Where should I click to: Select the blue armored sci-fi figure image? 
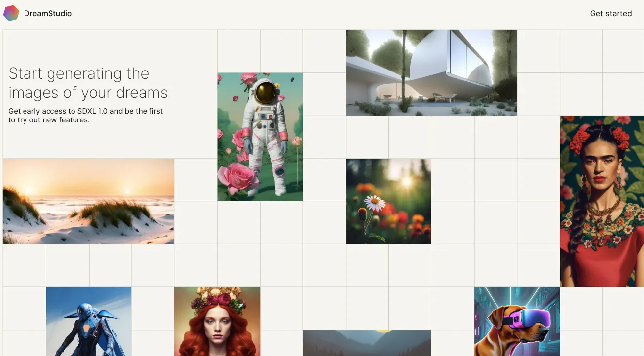(89, 321)
